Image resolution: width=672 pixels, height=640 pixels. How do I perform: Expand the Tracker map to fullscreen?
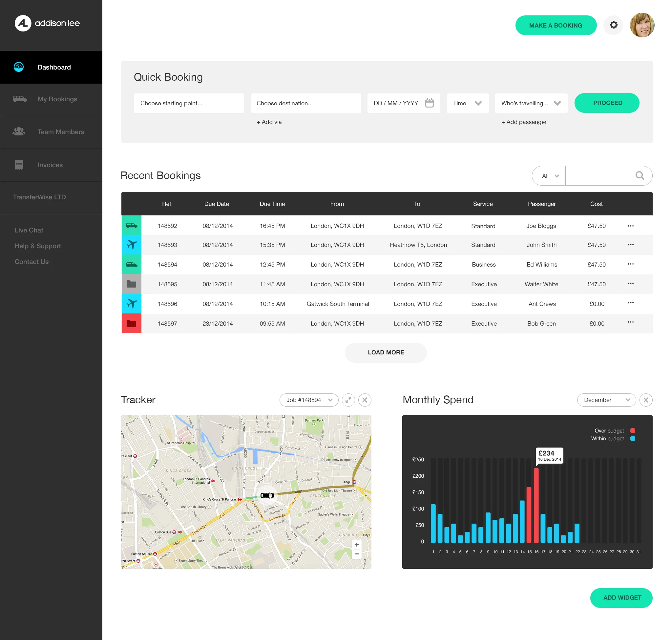tap(348, 400)
